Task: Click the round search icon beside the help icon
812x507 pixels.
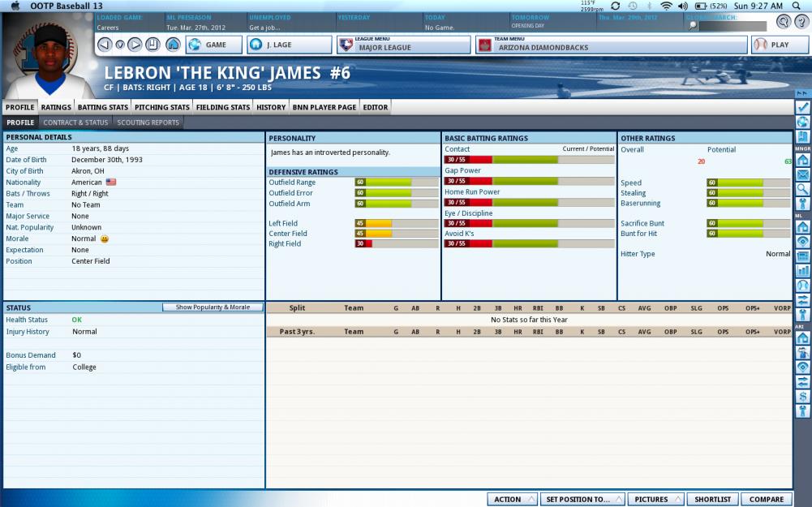Action: coord(784,21)
